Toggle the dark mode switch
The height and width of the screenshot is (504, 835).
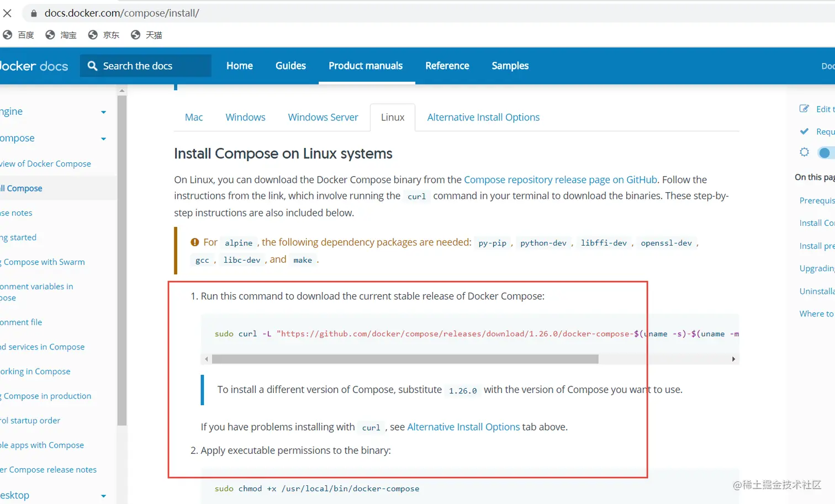click(x=827, y=153)
